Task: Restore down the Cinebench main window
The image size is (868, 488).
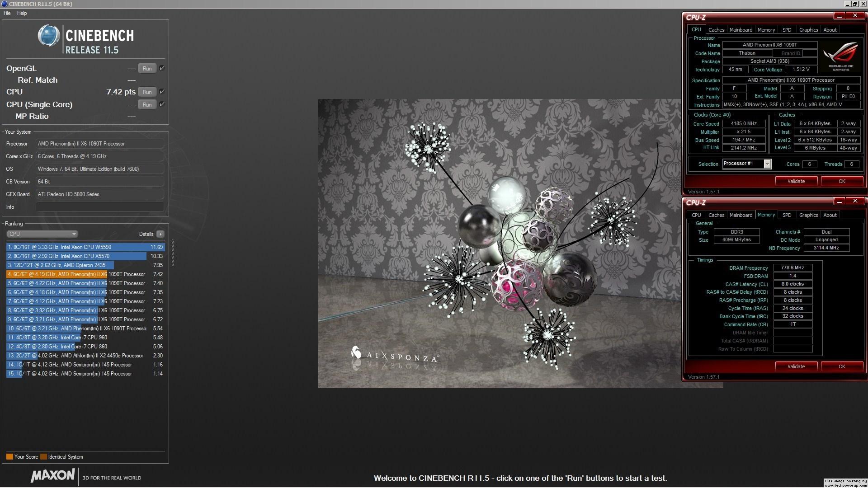Action: pyautogui.click(x=854, y=4)
